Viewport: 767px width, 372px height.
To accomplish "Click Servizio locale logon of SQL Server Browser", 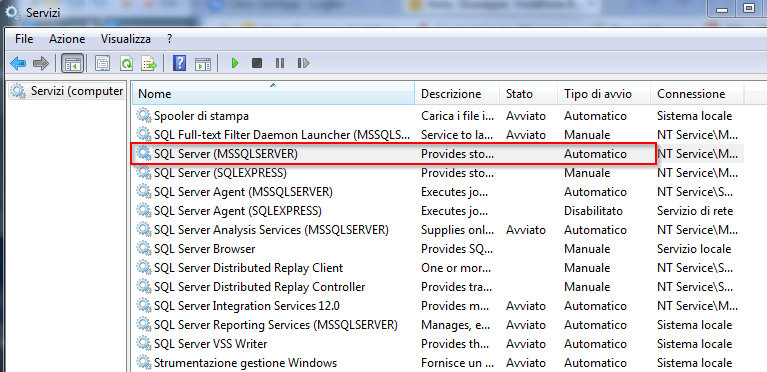I will [694, 249].
